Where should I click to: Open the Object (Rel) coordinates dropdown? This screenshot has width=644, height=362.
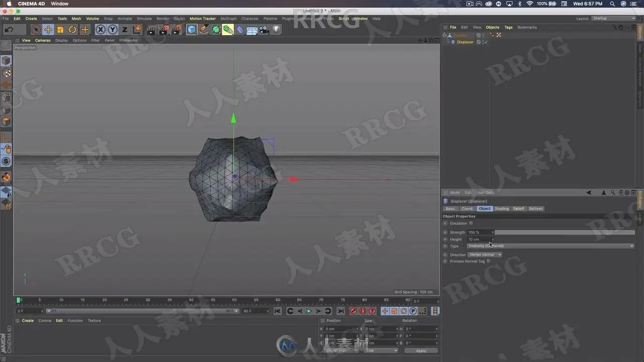coord(341,350)
